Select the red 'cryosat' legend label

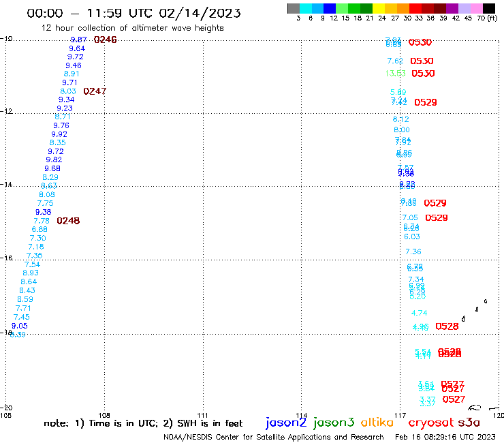[x=430, y=423]
